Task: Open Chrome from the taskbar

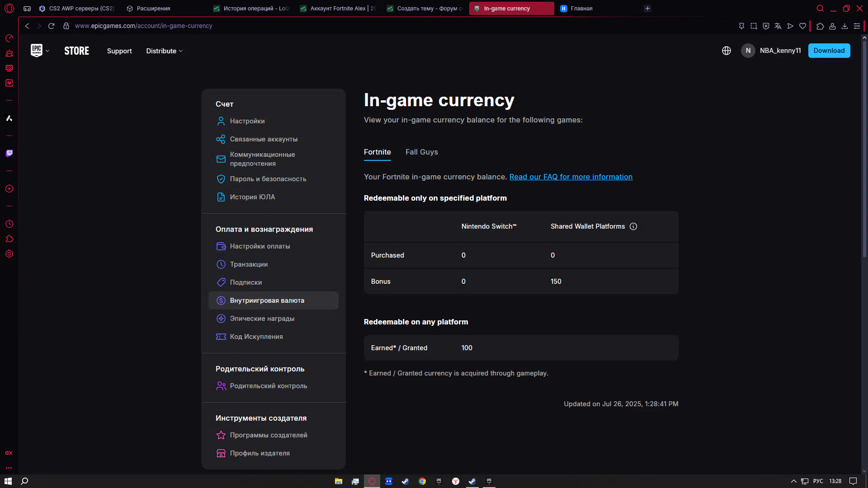Action: point(422,481)
